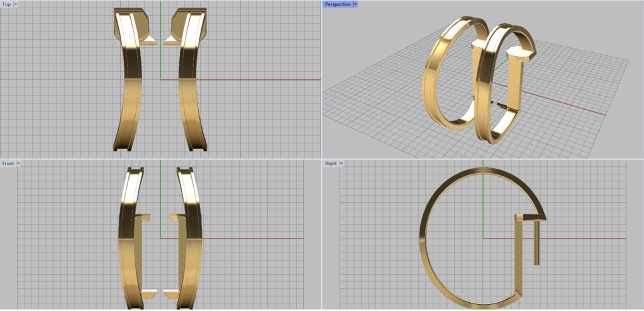Select the left band in Front view
Viewport: 644px width, 311px height.
pyautogui.click(x=125, y=252)
